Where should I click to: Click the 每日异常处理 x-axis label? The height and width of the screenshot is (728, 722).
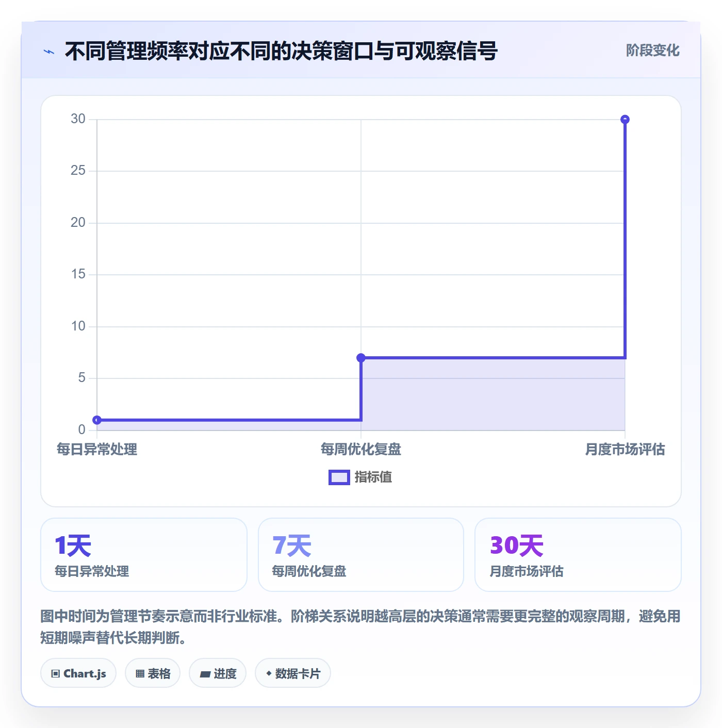[x=97, y=450]
